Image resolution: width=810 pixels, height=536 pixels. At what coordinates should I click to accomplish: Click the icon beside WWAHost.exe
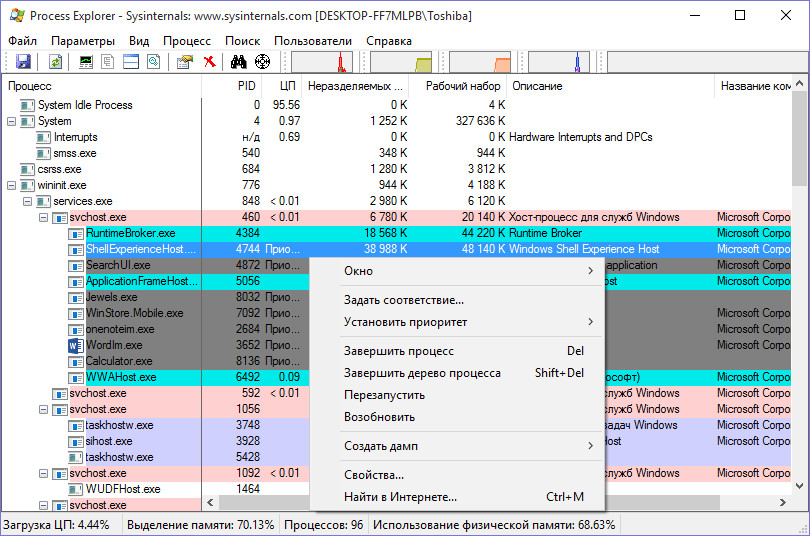(76, 377)
